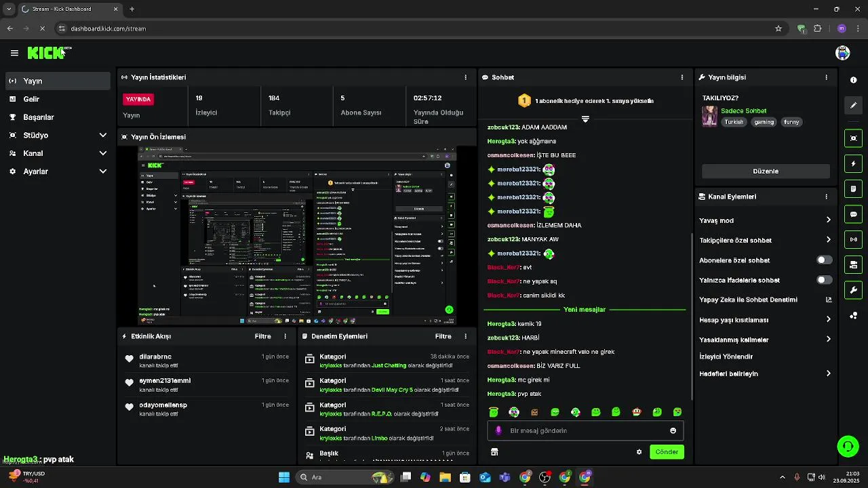Click the stream preview thumbnail

coord(297,236)
